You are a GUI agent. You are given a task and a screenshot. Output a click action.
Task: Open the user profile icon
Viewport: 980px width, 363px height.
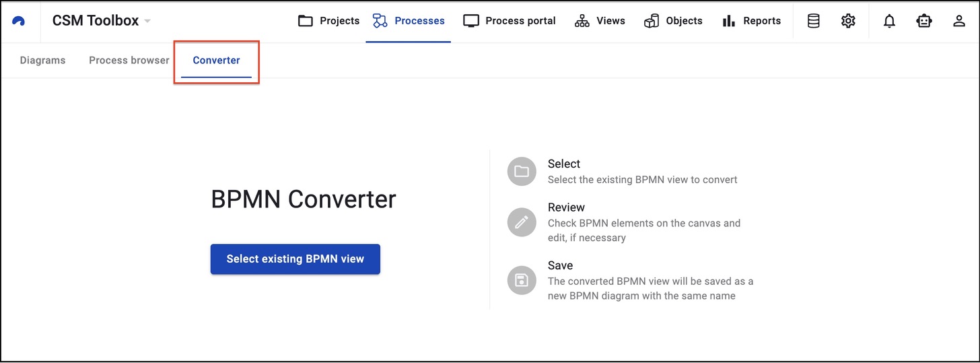(x=959, y=21)
